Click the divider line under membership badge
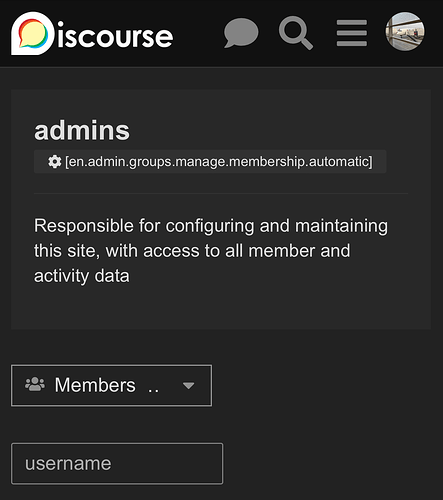 pyautogui.click(x=221, y=193)
